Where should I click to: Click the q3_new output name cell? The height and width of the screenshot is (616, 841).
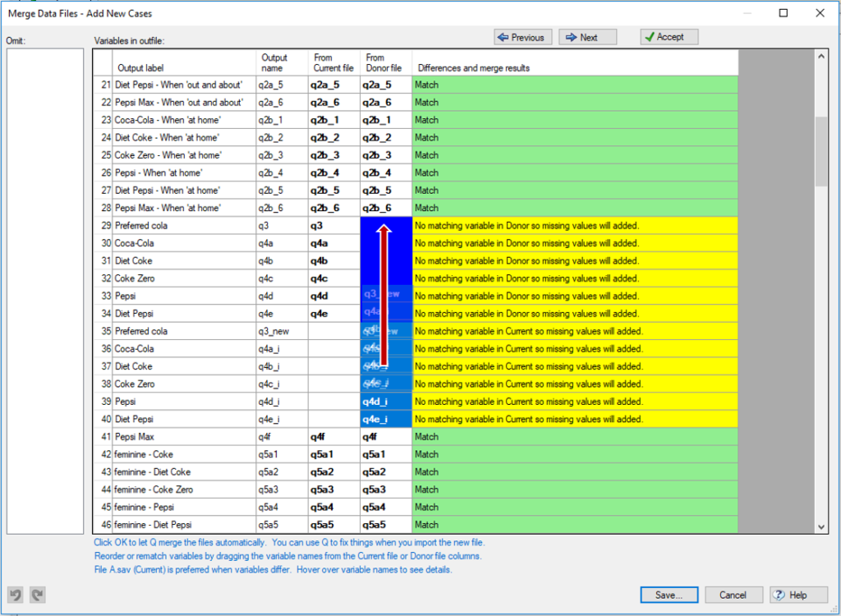(273, 331)
